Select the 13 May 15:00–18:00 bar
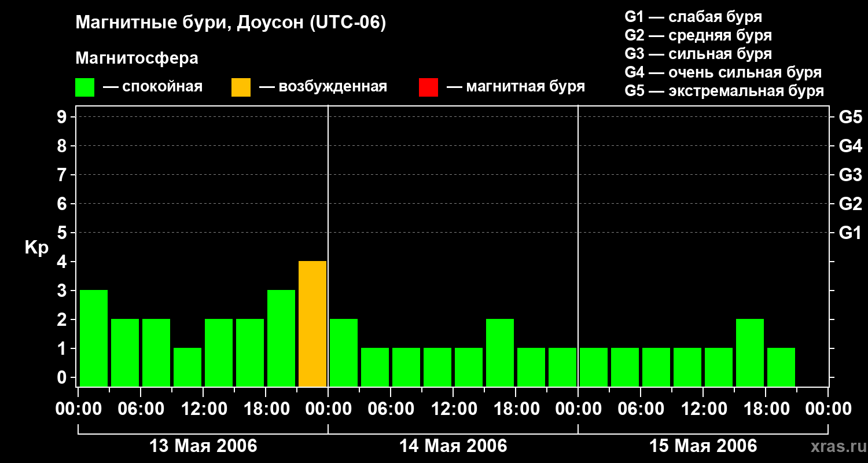 (250, 352)
